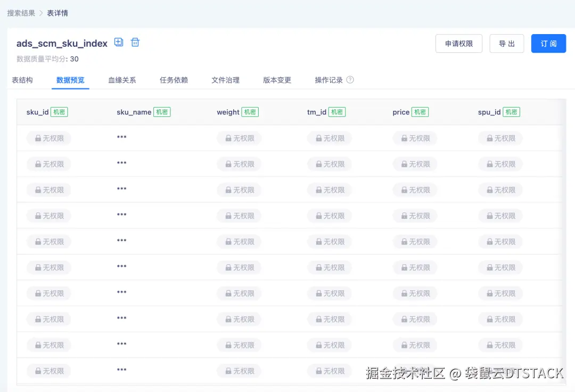
Task: Switch to the 文件治理 tab
Action: tap(225, 80)
